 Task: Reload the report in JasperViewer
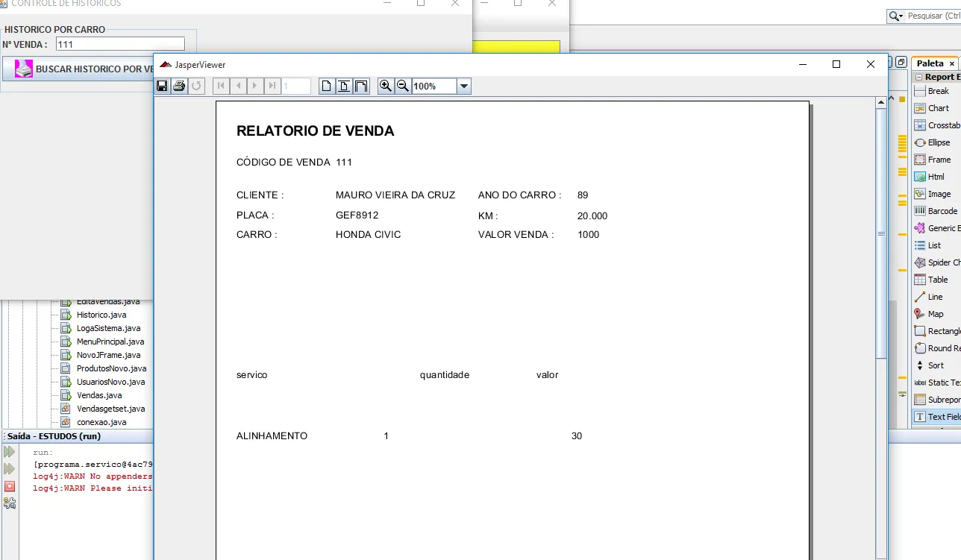pyautogui.click(x=196, y=86)
